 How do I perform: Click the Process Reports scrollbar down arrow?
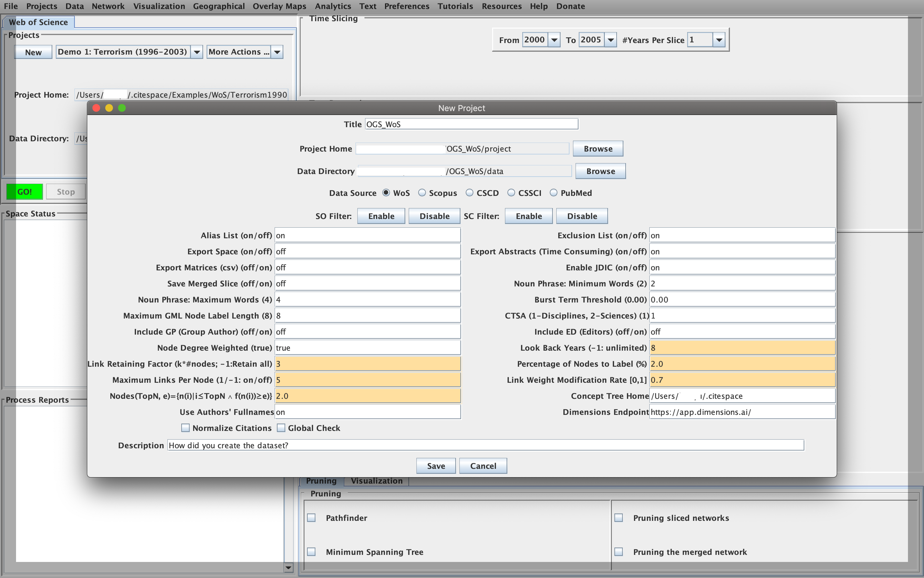(x=288, y=567)
